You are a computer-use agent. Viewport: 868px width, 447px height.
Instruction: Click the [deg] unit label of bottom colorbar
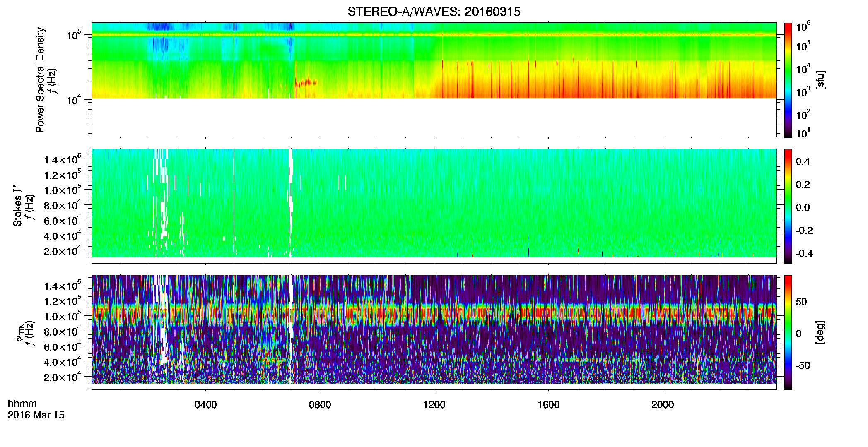click(820, 332)
